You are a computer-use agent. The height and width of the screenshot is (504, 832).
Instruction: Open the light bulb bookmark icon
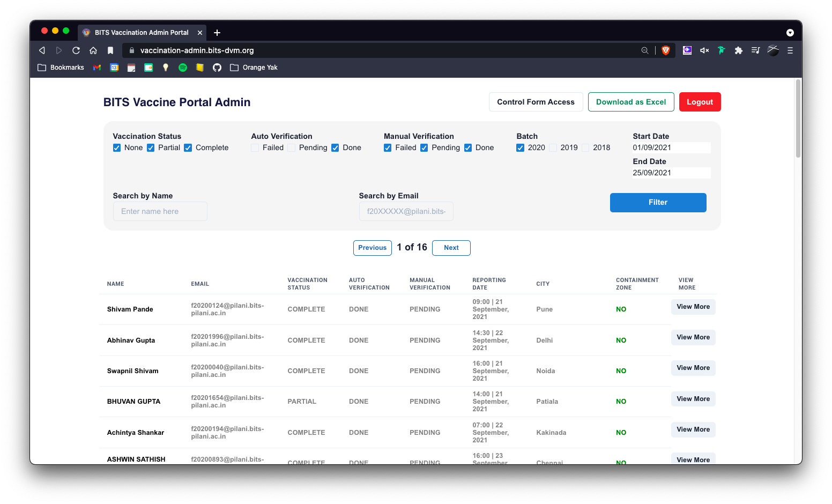pos(166,68)
